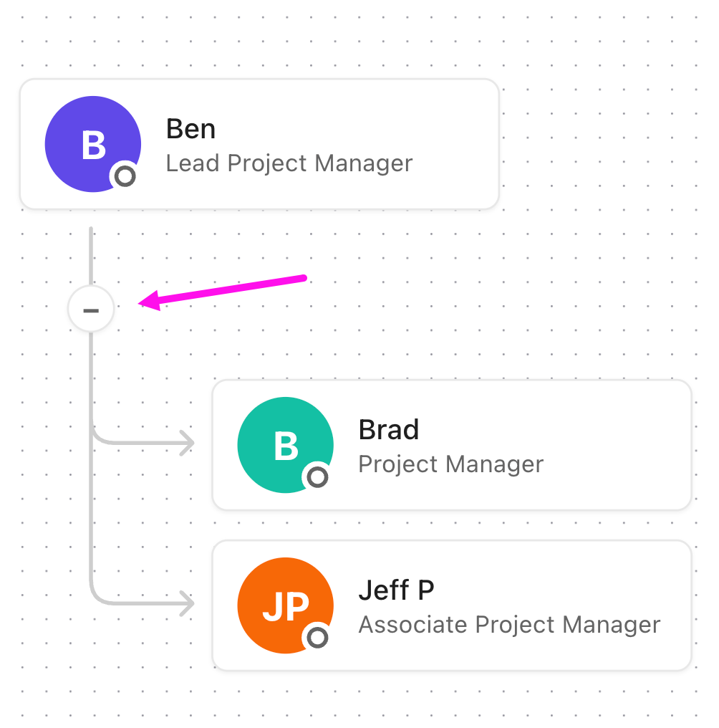Select Jeff P's org chart card
This screenshot has height=728, width=719.
tap(452, 605)
